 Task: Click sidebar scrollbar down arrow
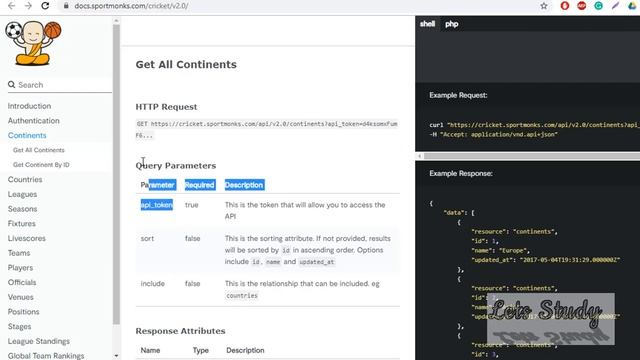pos(116,356)
